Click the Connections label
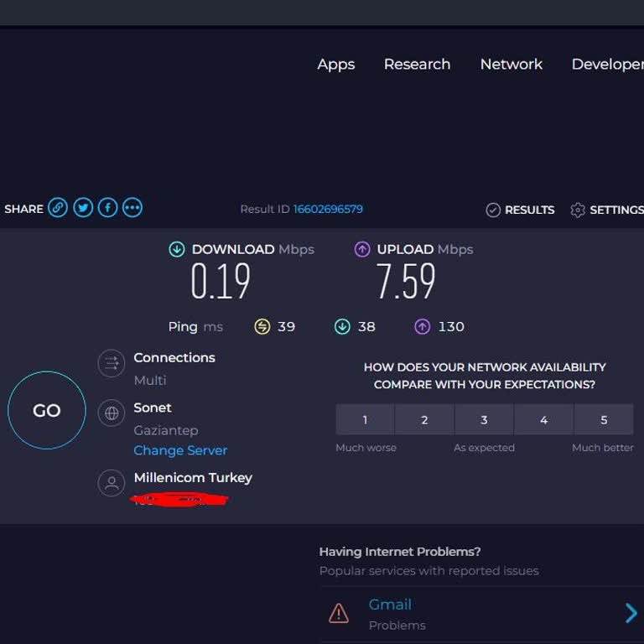Screen dimensions: 644x644 (174, 358)
